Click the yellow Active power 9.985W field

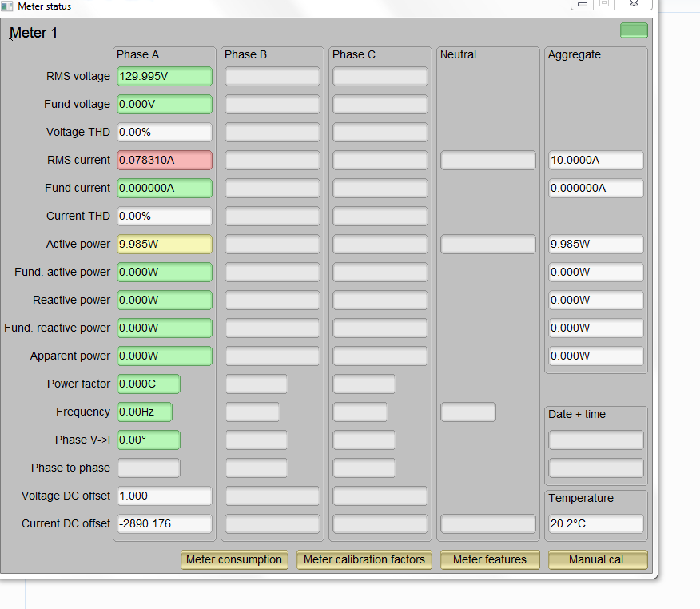(x=165, y=245)
